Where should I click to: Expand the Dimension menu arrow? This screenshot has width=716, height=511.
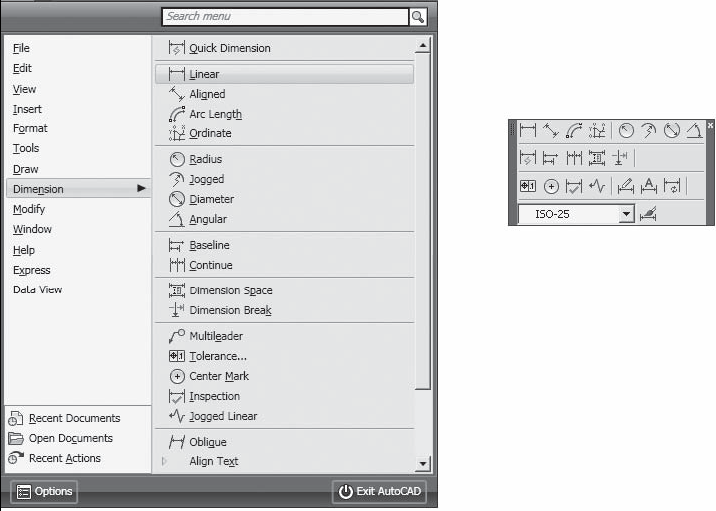click(x=142, y=188)
